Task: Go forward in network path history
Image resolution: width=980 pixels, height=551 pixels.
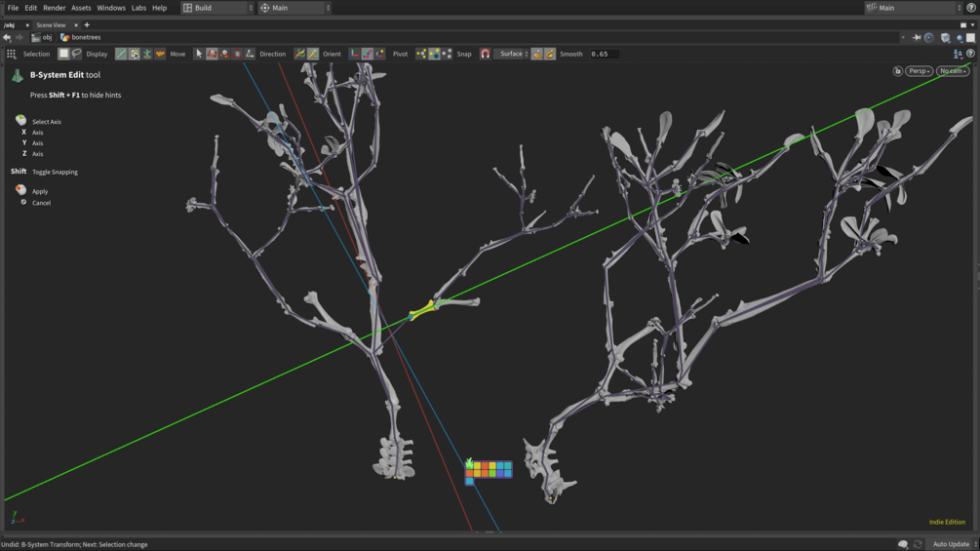Action: tap(19, 37)
